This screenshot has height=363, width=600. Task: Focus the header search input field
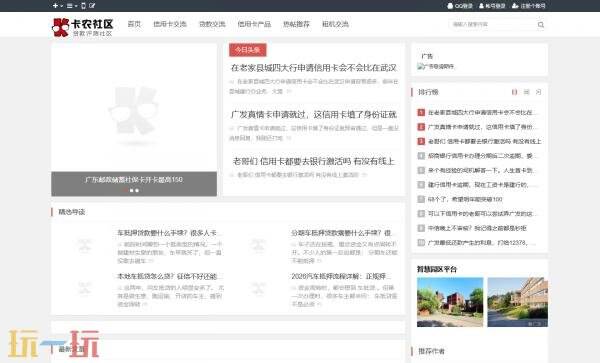click(x=492, y=24)
